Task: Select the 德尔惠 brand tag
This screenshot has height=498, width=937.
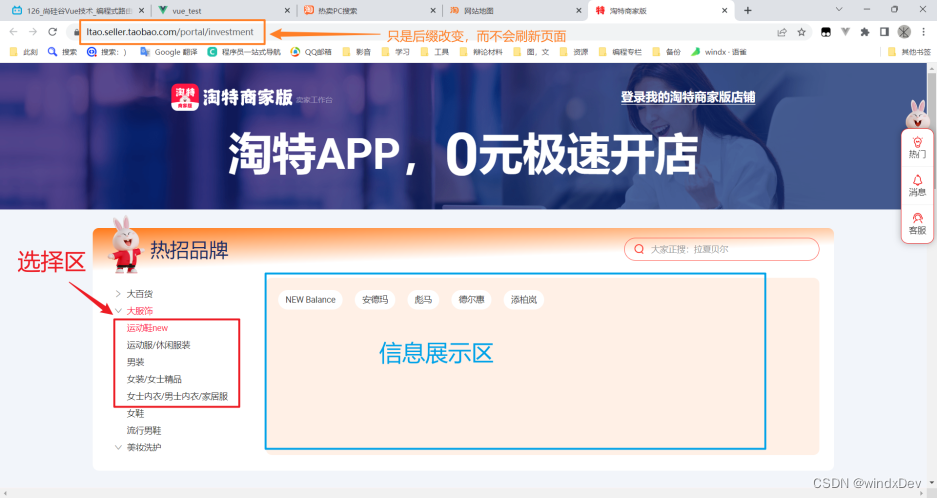Action: 471,300
